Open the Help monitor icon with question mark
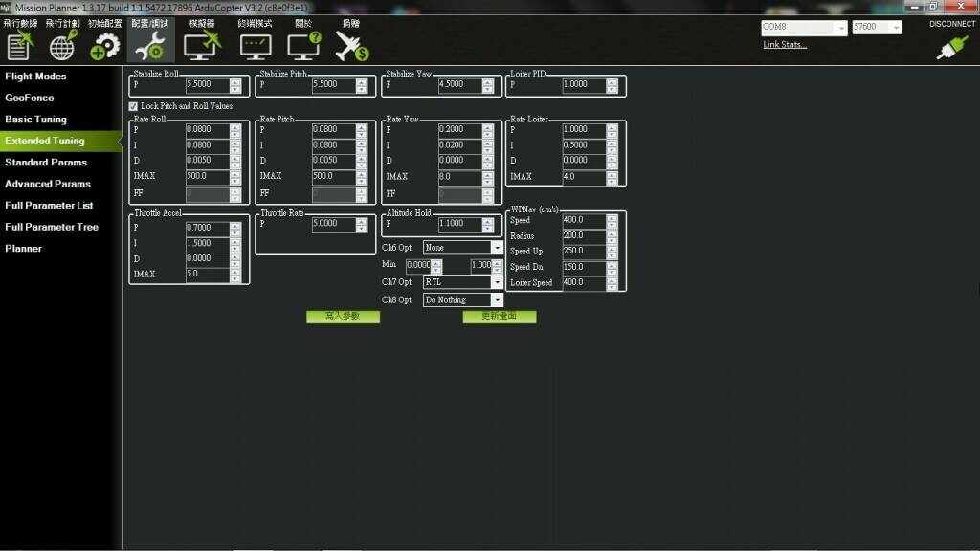Image resolution: width=980 pixels, height=551 pixels. point(303,45)
